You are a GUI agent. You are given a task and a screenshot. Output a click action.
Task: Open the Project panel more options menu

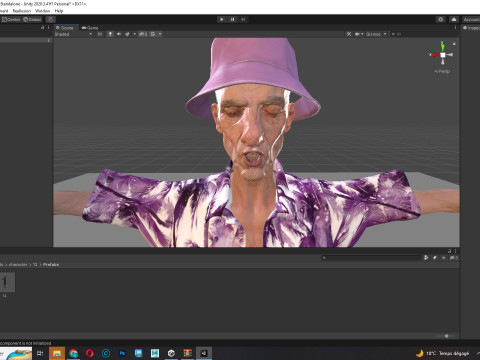[x=455, y=251]
